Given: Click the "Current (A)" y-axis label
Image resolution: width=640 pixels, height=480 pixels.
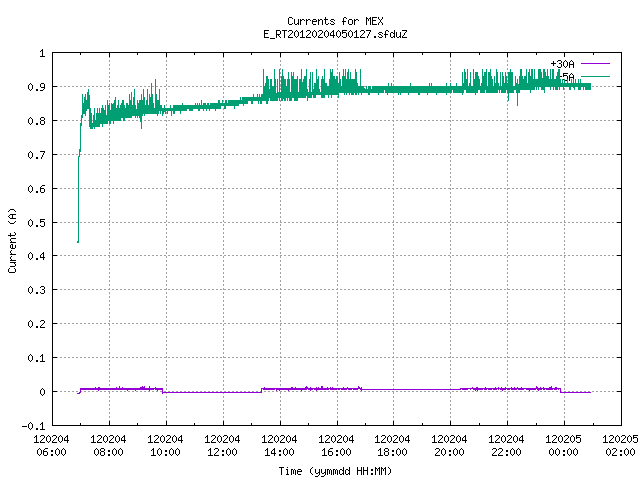Looking at the screenshot, I should (x=12, y=240).
